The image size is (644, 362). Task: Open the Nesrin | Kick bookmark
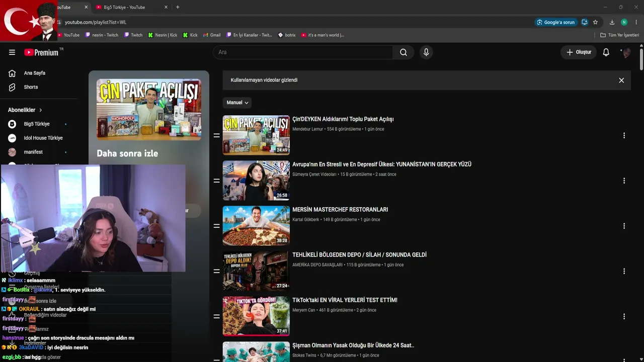tap(163, 35)
